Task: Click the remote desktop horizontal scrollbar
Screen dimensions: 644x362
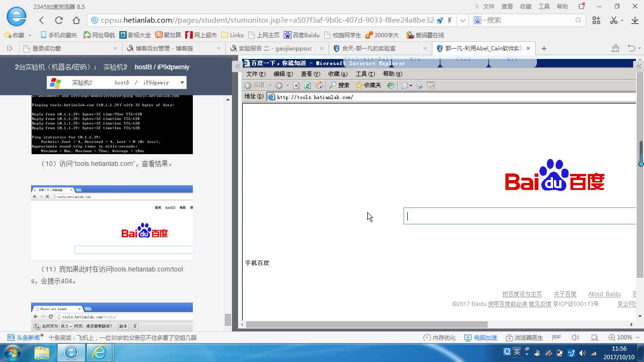Action: [x=366, y=324]
